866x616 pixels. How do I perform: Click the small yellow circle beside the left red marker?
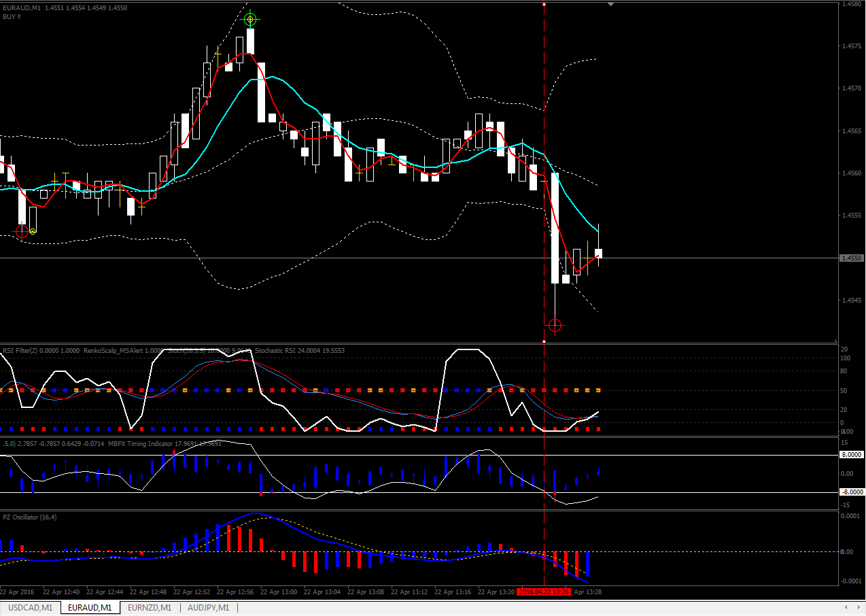33,231
